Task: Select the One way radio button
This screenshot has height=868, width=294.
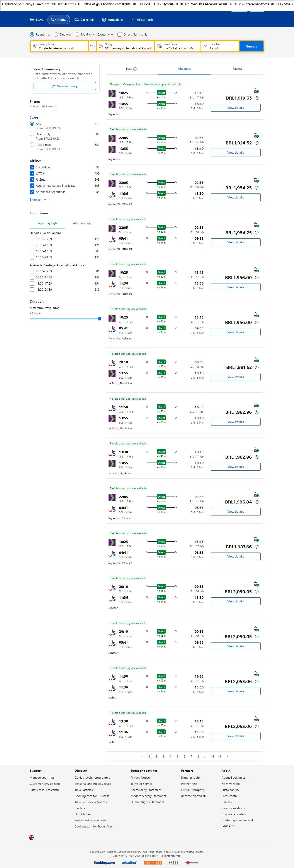Action: tap(56, 34)
